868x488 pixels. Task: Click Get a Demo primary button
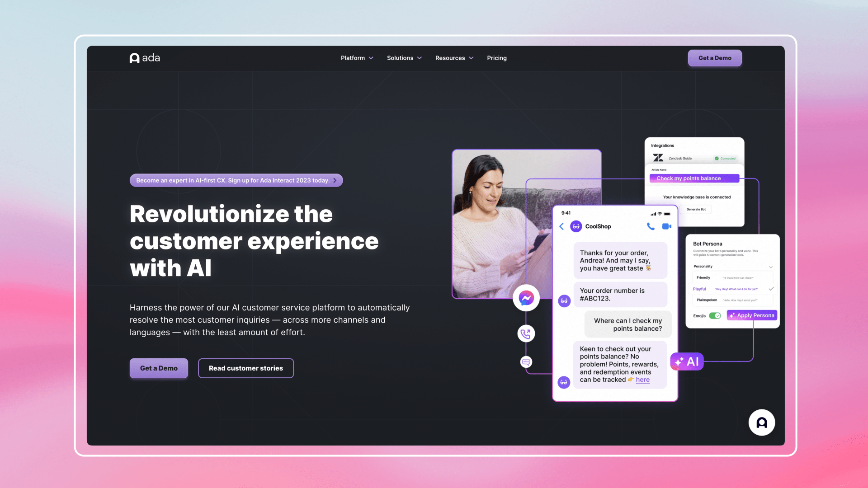tap(715, 58)
